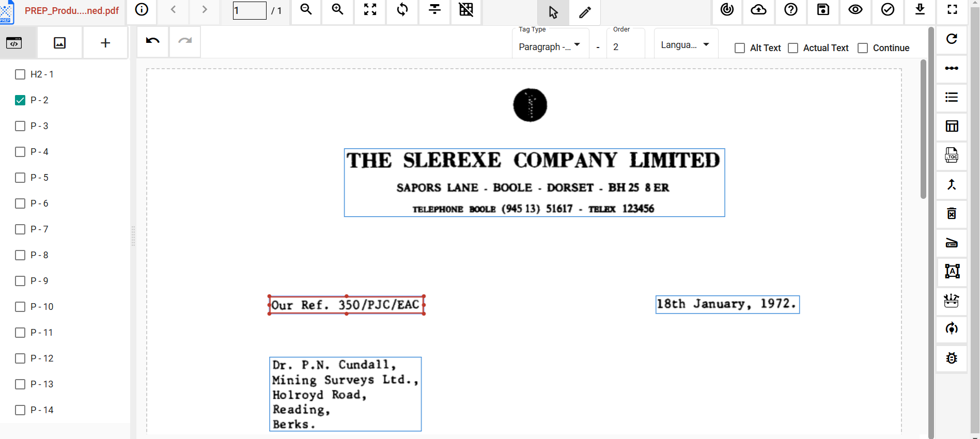Click the PREP_Produ....ned.pdf file name
980x439 pixels.
click(x=72, y=10)
